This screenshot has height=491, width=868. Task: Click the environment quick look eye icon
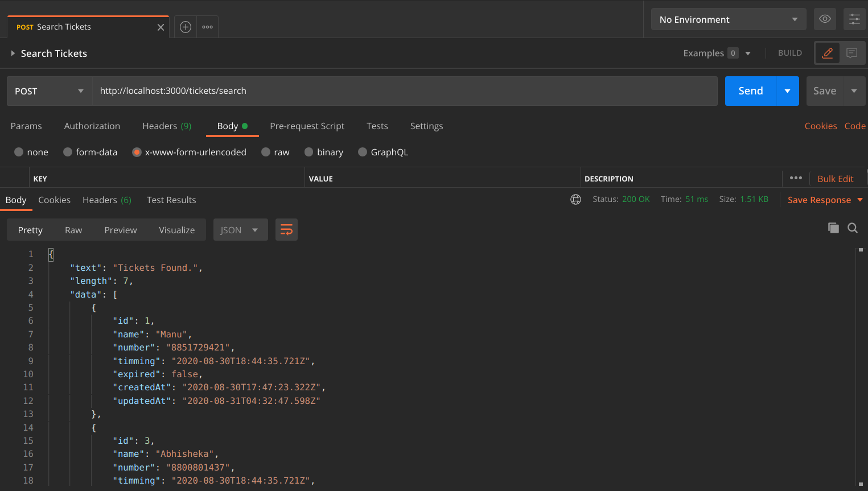[x=825, y=19]
